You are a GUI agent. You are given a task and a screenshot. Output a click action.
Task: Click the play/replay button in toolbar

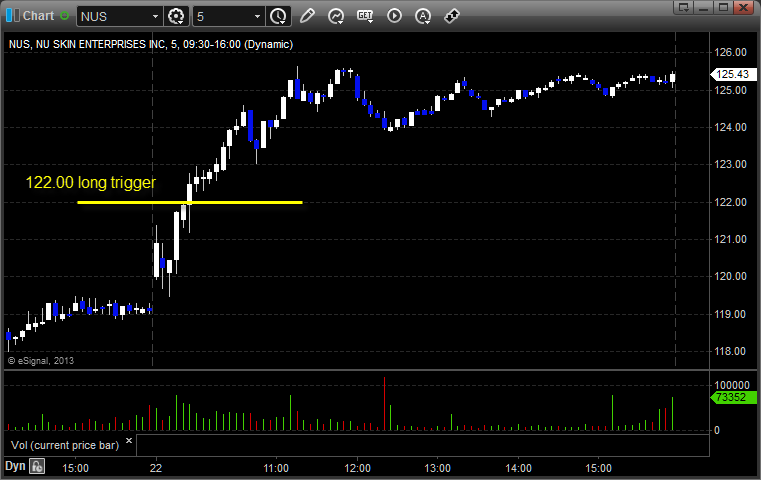pyautogui.click(x=394, y=16)
